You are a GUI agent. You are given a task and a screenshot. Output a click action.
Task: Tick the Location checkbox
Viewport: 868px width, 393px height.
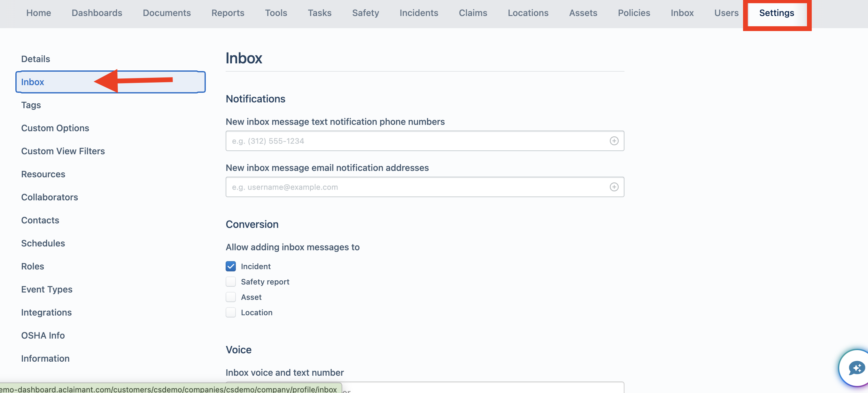click(231, 313)
